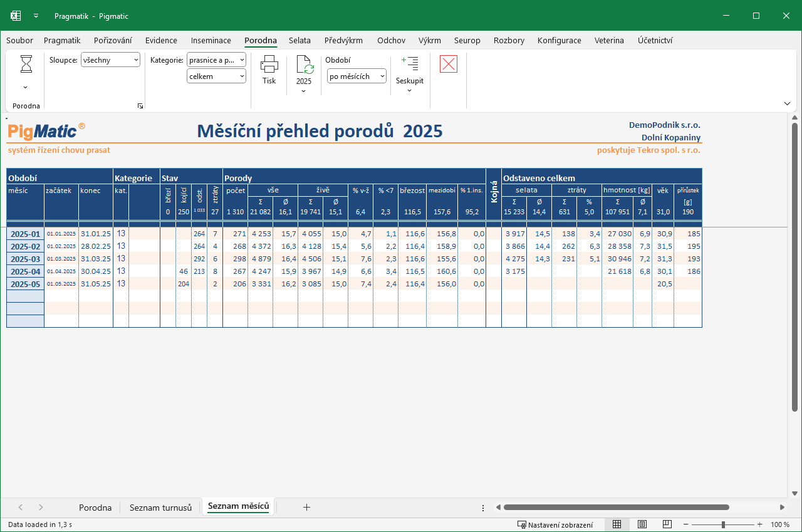Image resolution: width=802 pixels, height=532 pixels.
Task: Switch to Page Break Preview view
Action: [667, 524]
